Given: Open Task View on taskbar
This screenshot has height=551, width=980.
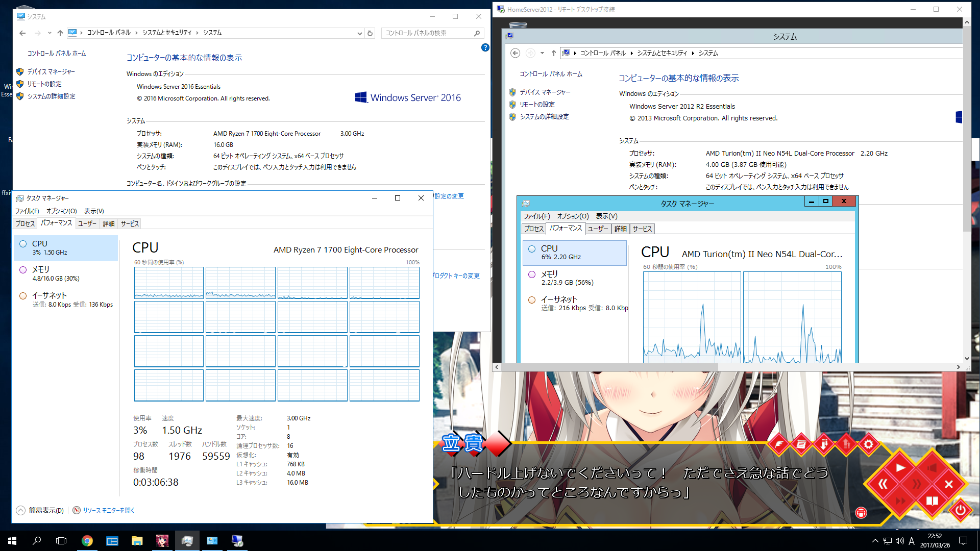Looking at the screenshot, I should [x=61, y=541].
